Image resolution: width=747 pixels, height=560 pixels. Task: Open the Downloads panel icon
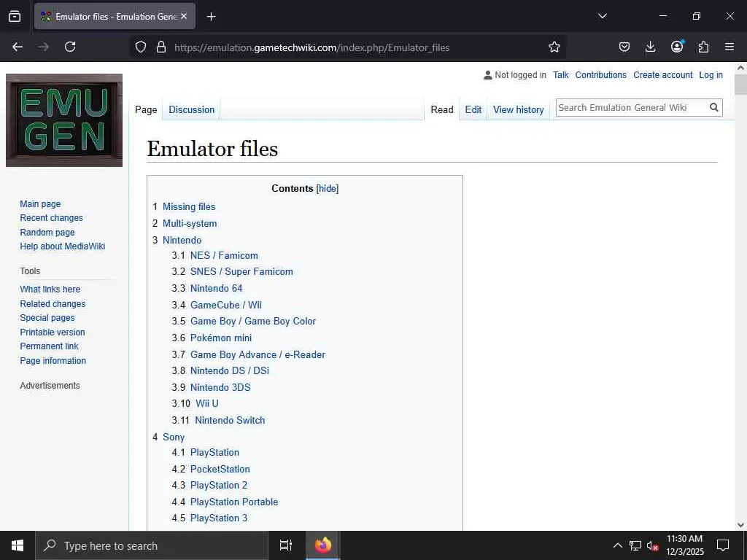coord(650,47)
